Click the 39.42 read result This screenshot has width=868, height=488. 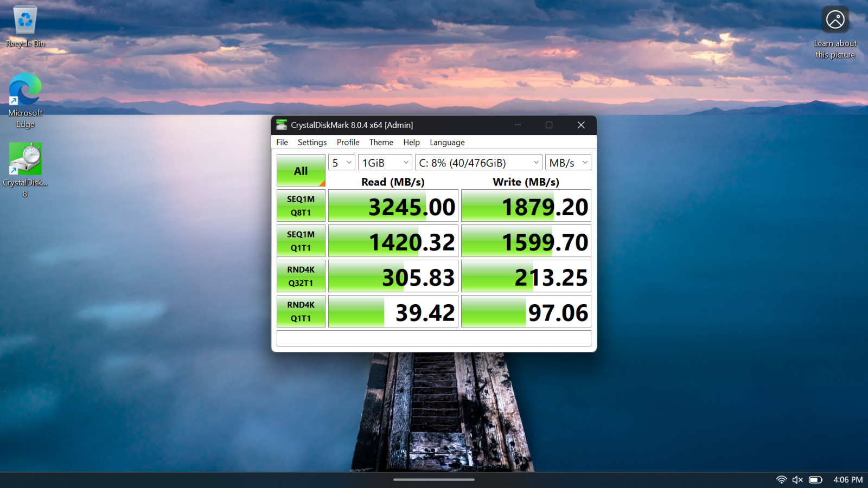393,311
